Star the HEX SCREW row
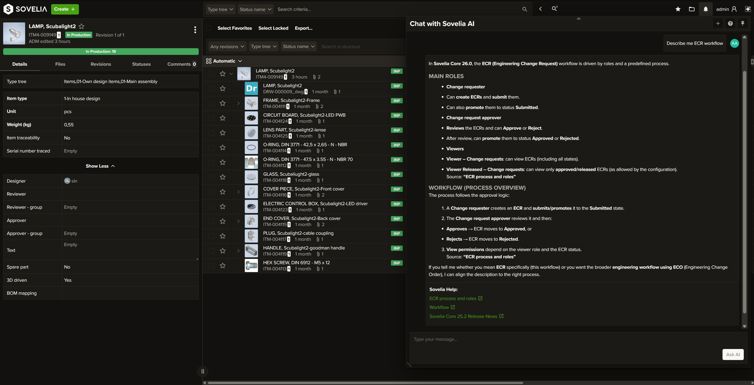 (x=222, y=265)
